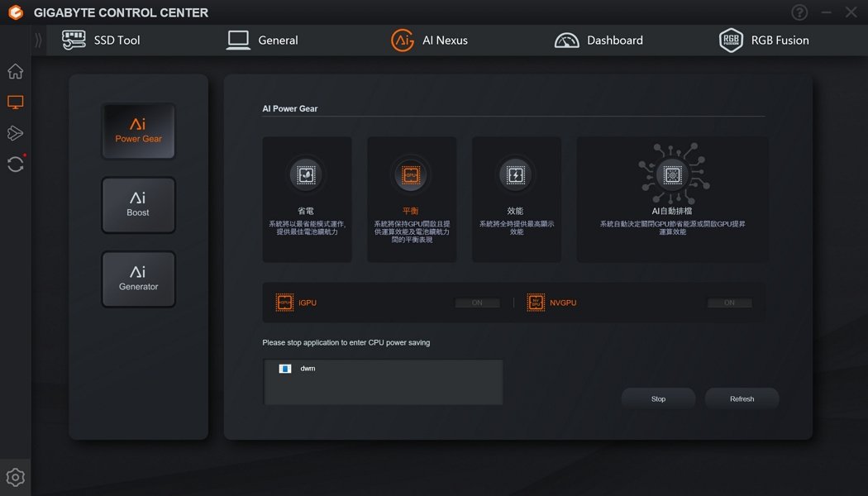
Task: Click the laptop icon beside General
Action: click(x=238, y=41)
